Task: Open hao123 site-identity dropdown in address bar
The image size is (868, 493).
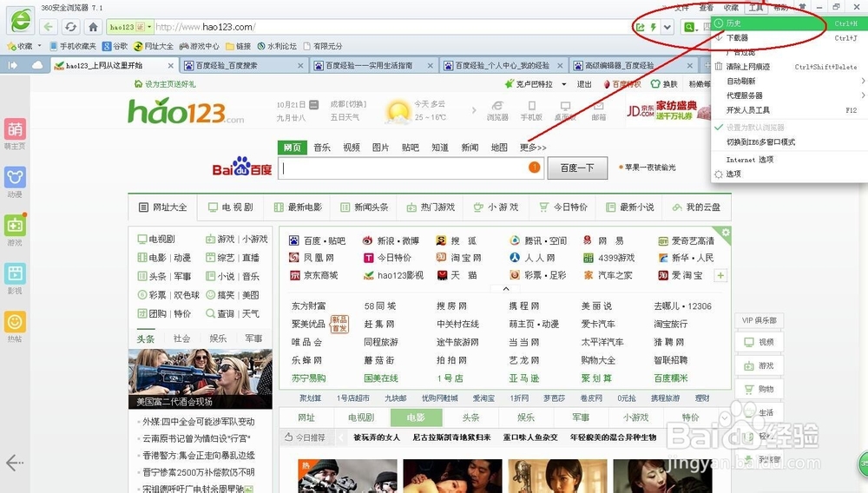Action: pos(131,27)
